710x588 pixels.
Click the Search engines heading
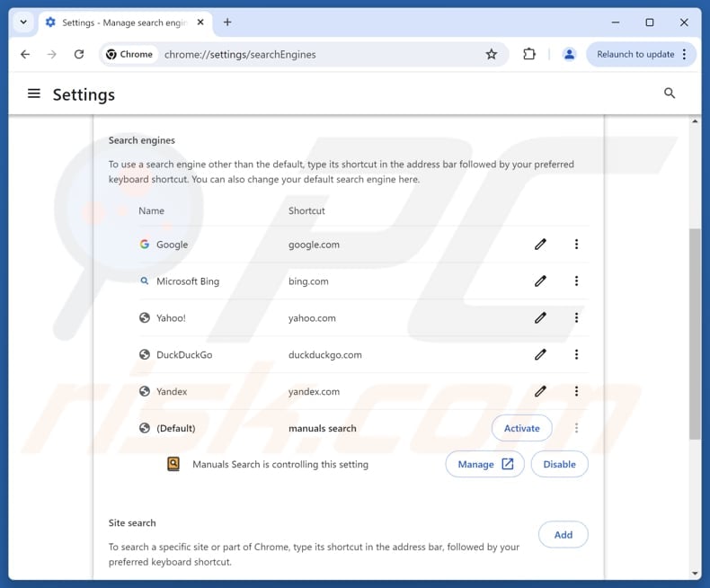[142, 140]
